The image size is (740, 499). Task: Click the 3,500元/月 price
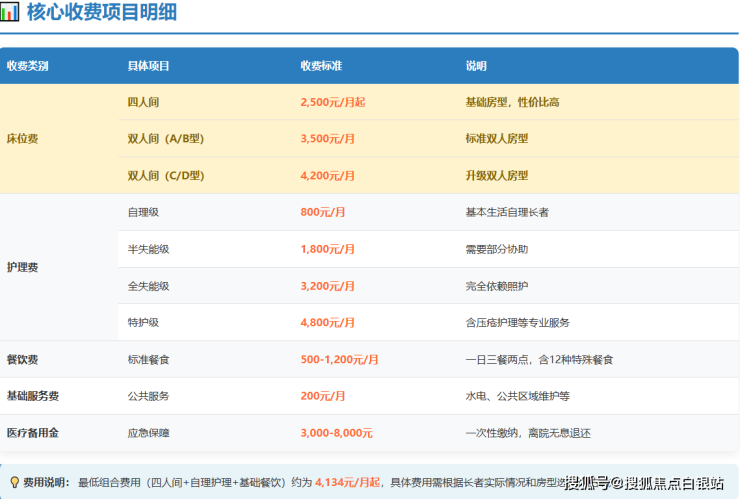click(328, 139)
